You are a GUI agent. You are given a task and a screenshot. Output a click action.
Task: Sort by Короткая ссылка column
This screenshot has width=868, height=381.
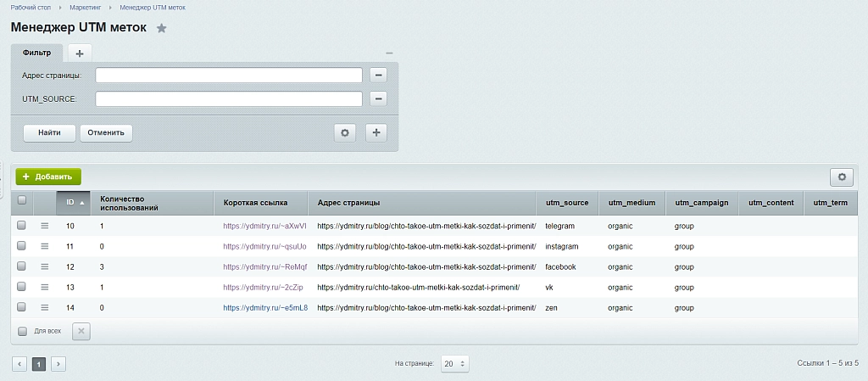pyautogui.click(x=261, y=203)
